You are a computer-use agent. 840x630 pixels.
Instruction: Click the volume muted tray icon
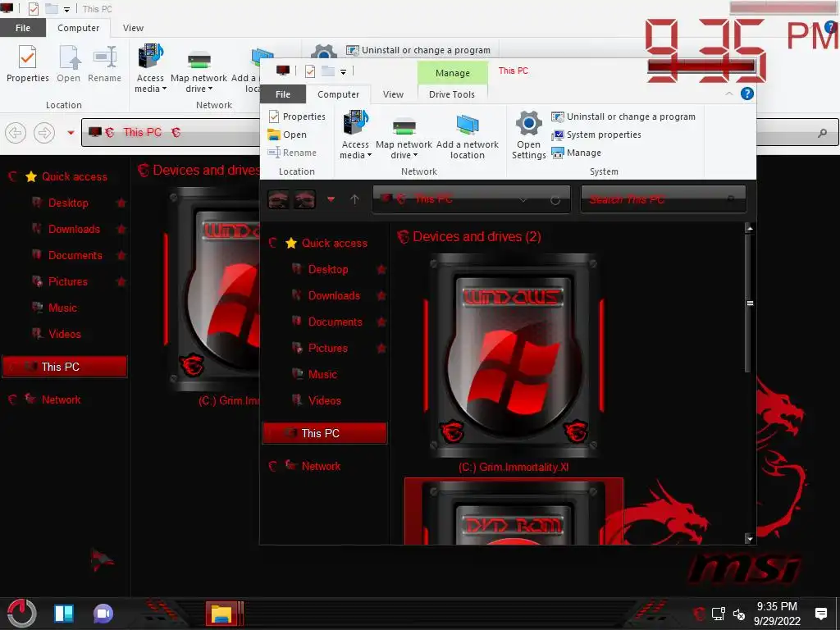739,614
